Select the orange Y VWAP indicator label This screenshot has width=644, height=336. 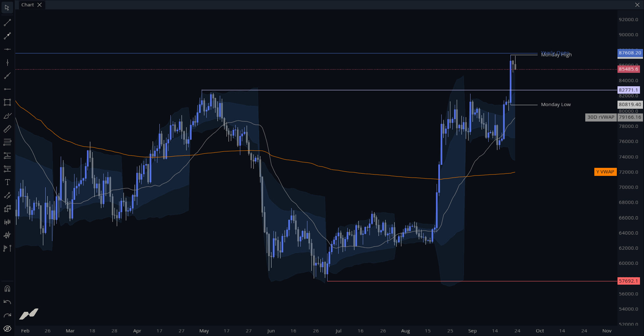click(605, 172)
